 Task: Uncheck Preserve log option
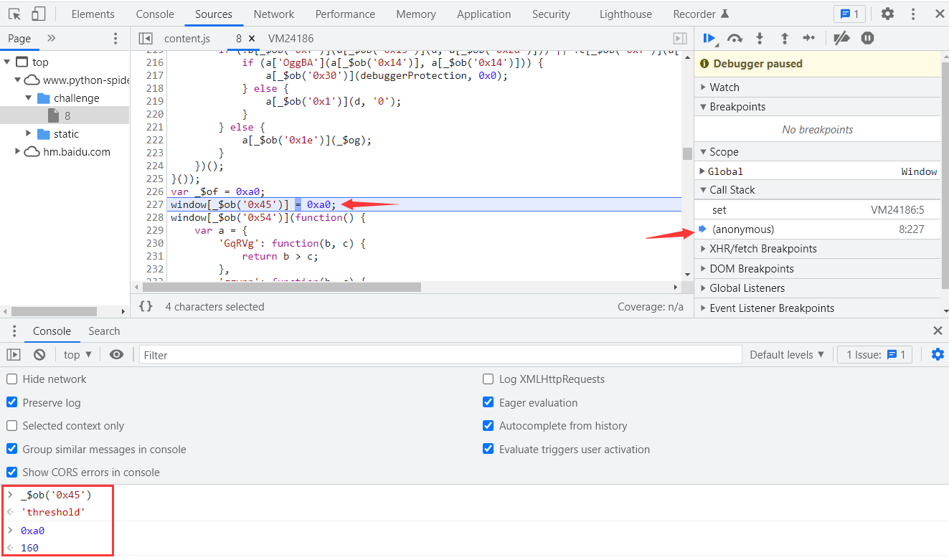tap(12, 402)
